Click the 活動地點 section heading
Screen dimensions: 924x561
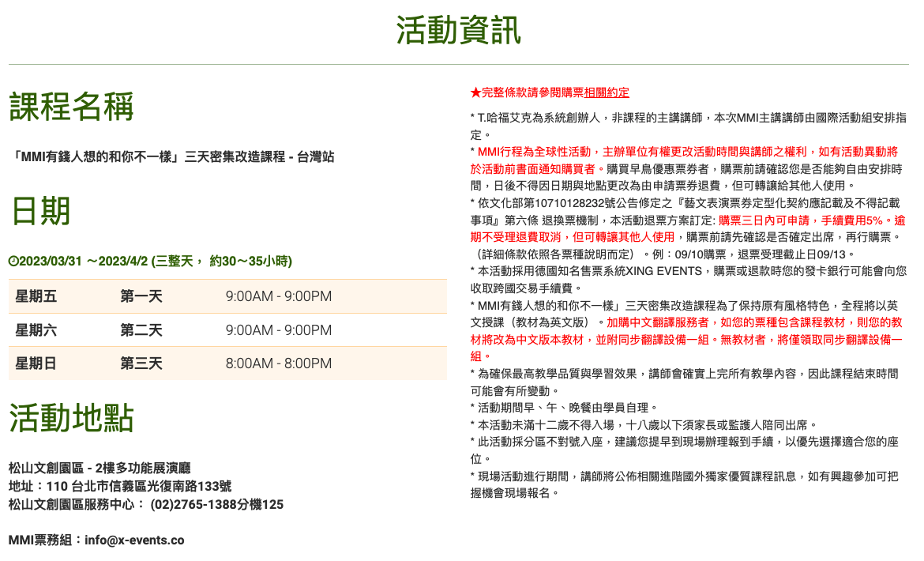pyautogui.click(x=71, y=419)
